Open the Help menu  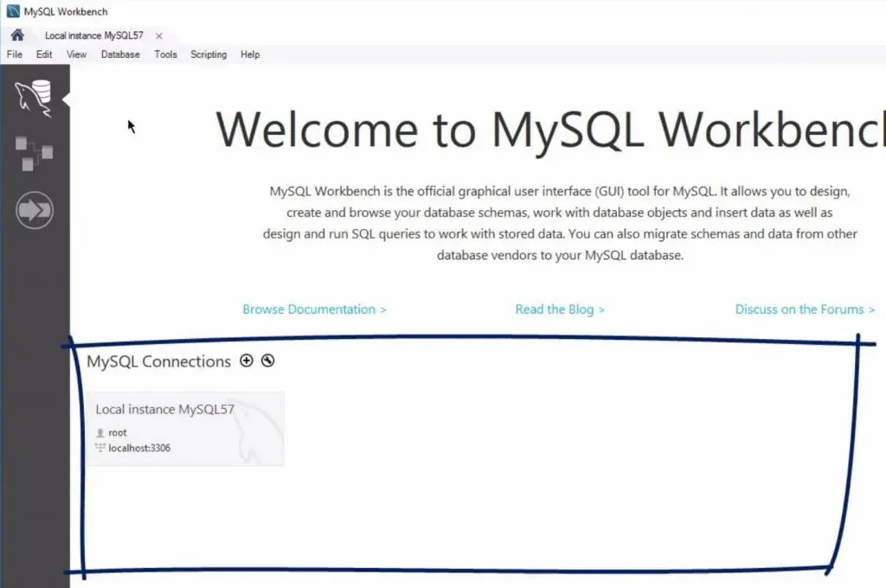[250, 54]
